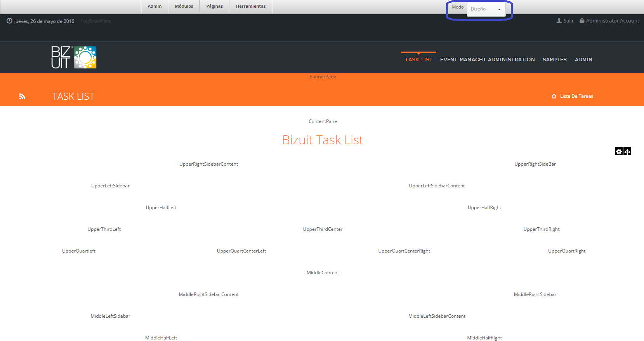
Task: Open the Páginas menu
Action: pyautogui.click(x=214, y=6)
